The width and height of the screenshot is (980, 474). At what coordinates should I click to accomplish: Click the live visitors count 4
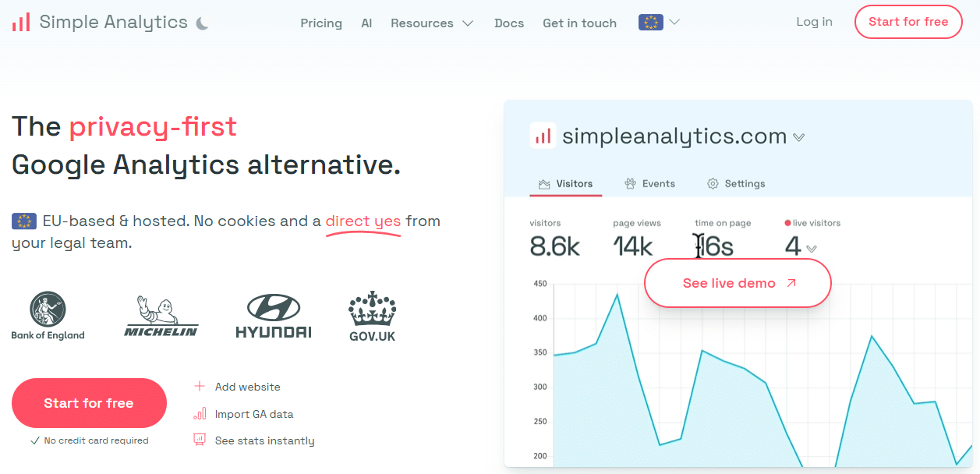pyautogui.click(x=793, y=246)
